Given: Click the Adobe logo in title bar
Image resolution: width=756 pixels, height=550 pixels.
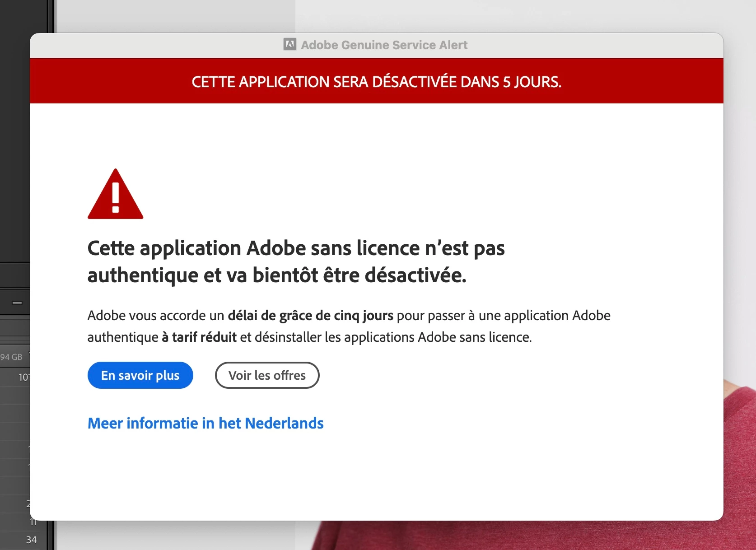Looking at the screenshot, I should (290, 44).
